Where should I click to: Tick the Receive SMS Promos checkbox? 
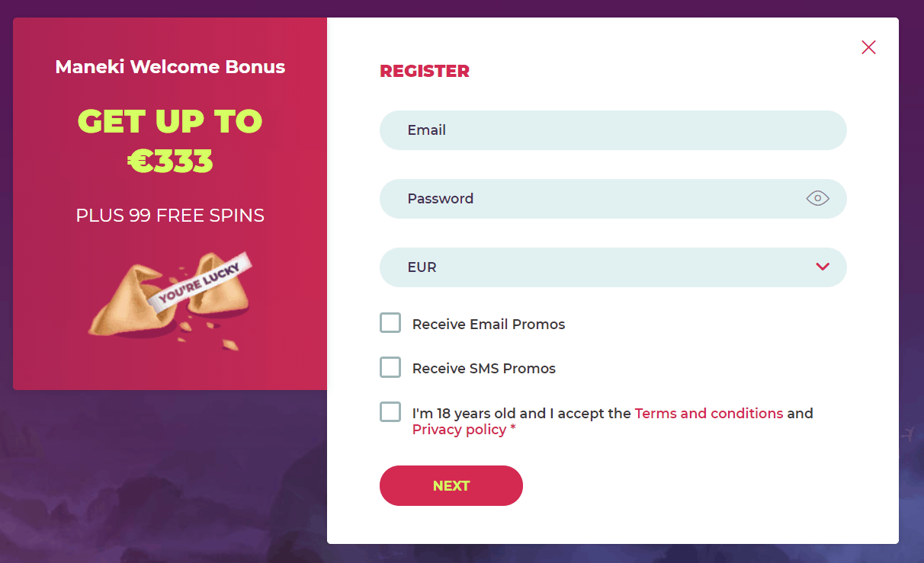click(390, 367)
